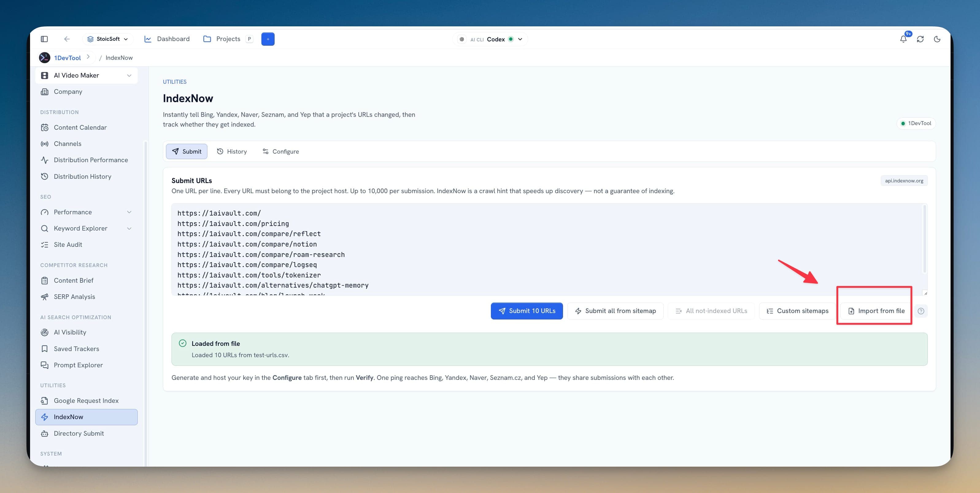980x493 pixels.
Task: Click the blue plus button
Action: pos(268,39)
